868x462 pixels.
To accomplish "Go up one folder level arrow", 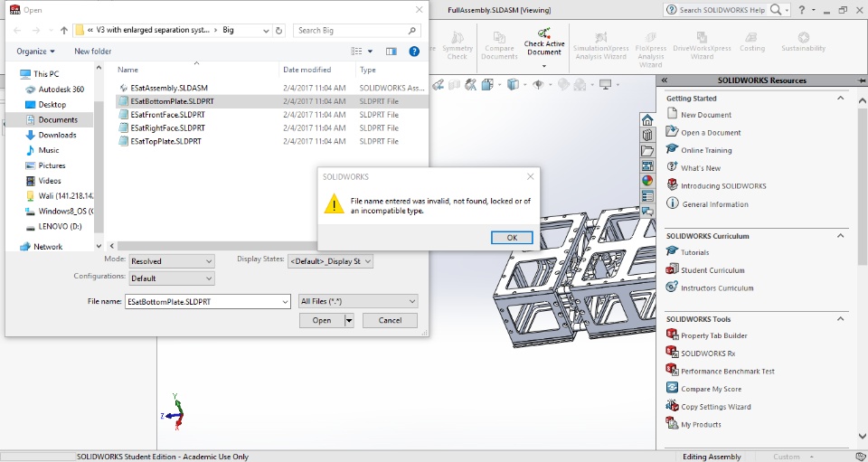I will tap(63, 31).
